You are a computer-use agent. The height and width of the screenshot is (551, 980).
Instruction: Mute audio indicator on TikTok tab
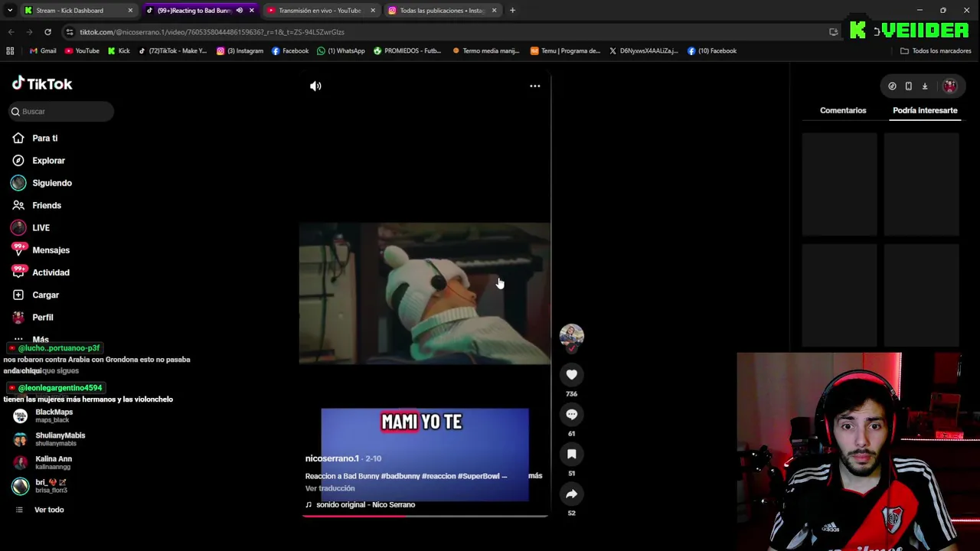(x=240, y=11)
